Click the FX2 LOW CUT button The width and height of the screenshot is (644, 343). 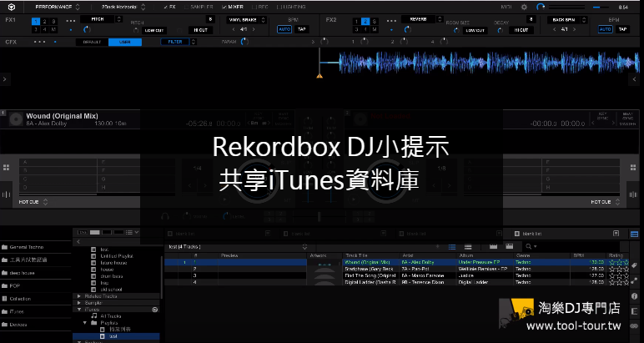(x=475, y=30)
